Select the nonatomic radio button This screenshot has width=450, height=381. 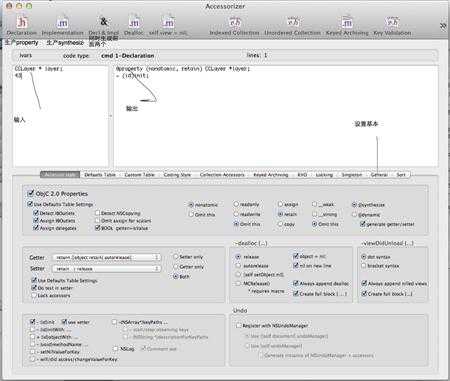pos(191,205)
